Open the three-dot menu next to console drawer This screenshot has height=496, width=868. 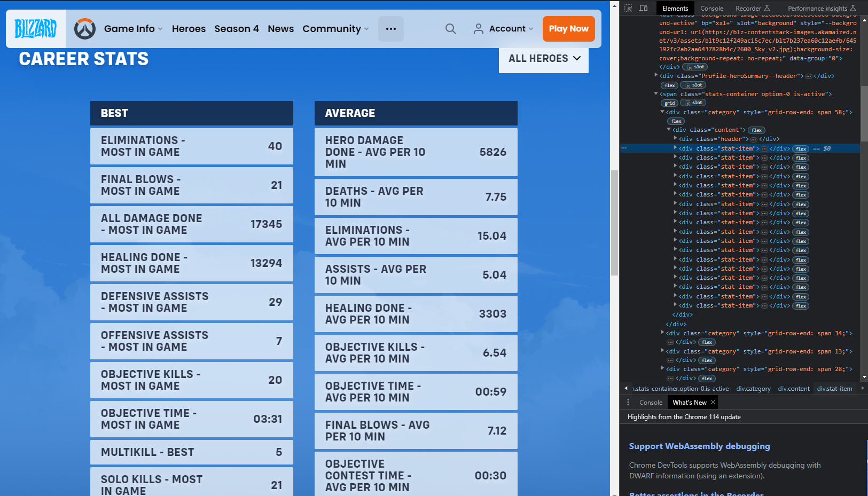click(x=629, y=402)
